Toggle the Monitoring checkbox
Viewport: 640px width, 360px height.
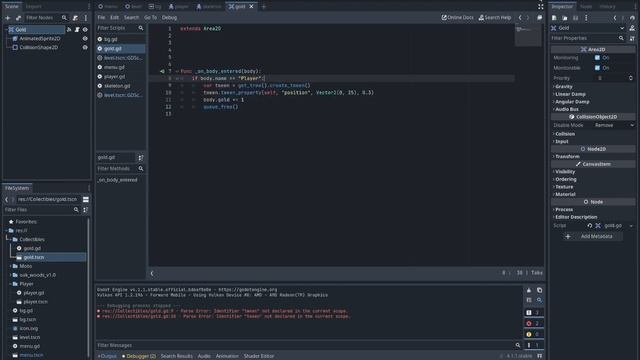597,58
